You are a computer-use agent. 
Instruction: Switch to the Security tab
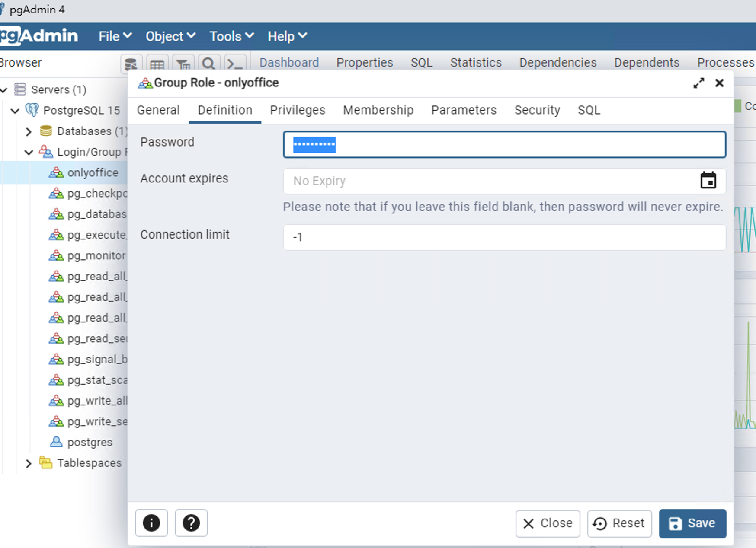pyautogui.click(x=537, y=110)
